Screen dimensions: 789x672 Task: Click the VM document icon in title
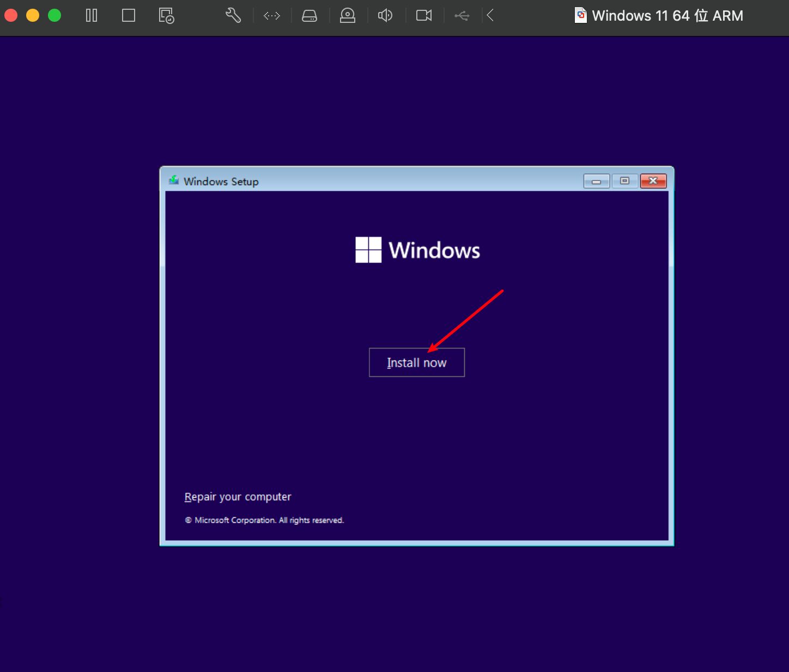coord(581,15)
